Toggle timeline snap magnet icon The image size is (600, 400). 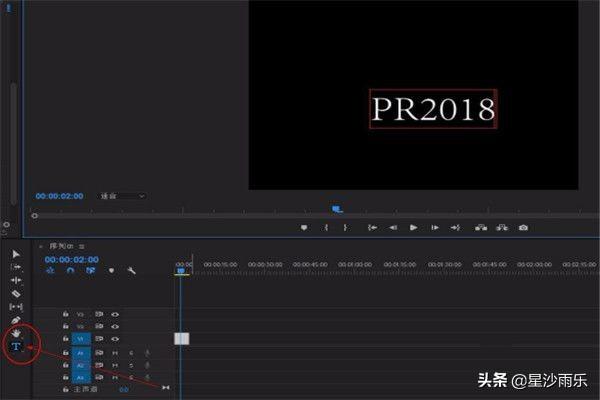pos(70,271)
